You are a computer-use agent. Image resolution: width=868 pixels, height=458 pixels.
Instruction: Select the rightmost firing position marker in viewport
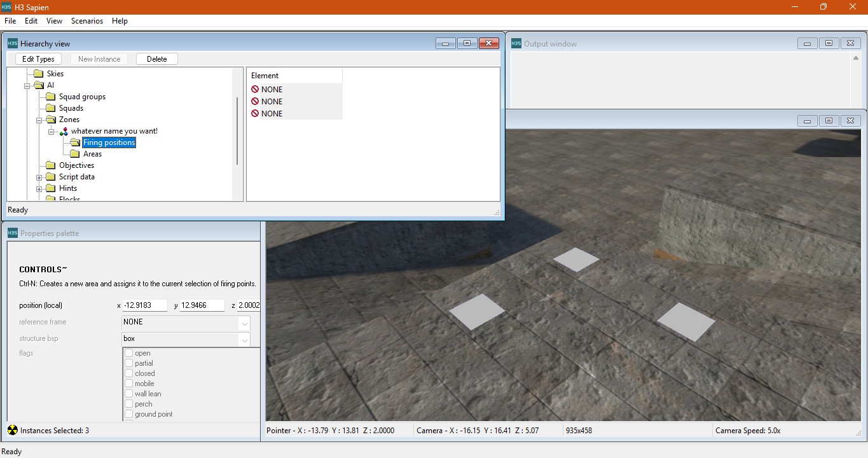pos(686,322)
